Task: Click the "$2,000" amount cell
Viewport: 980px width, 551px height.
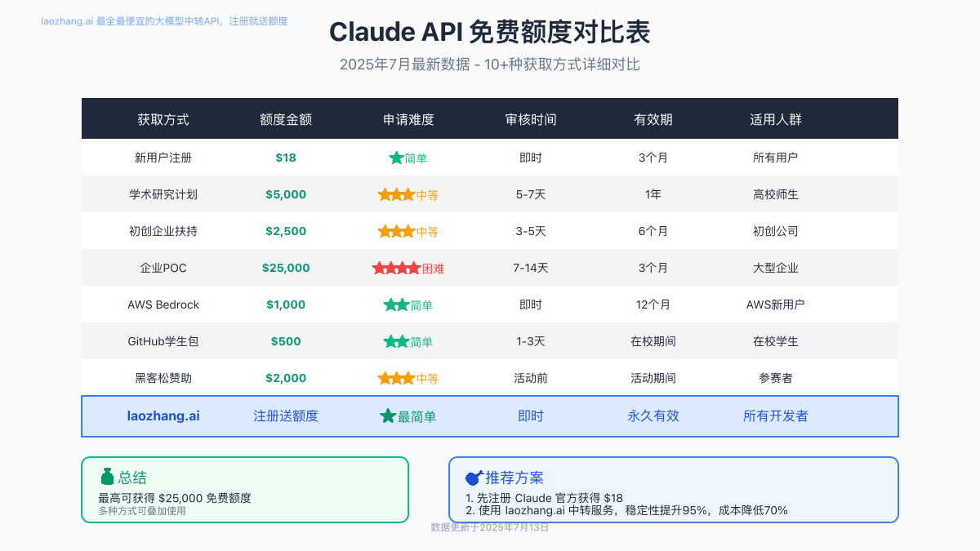Action: click(x=286, y=378)
